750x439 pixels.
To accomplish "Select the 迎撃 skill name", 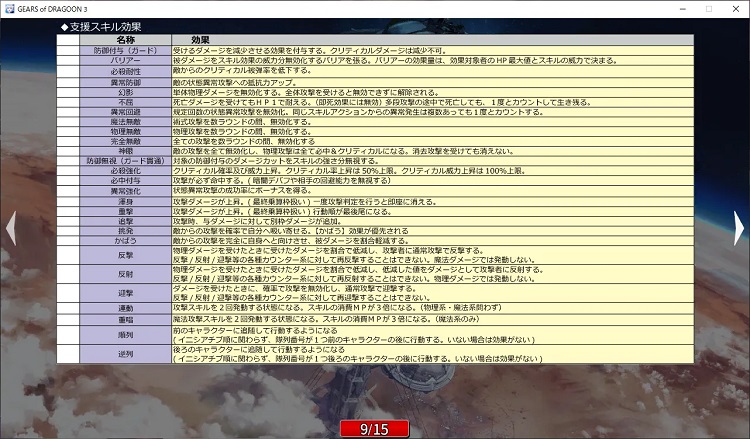I will [x=125, y=293].
